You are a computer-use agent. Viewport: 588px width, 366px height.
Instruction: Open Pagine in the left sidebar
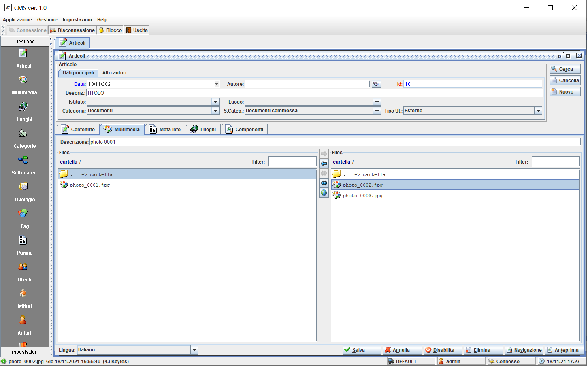[24, 246]
